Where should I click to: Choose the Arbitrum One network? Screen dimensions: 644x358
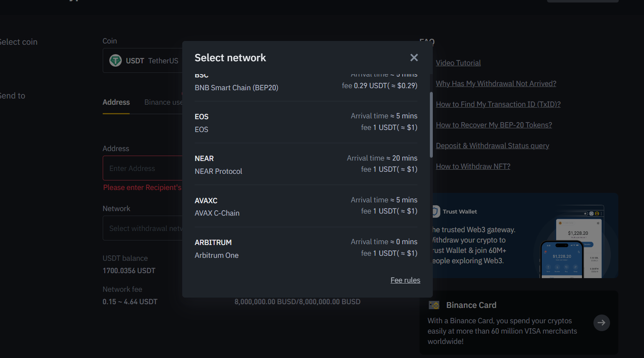(306, 248)
